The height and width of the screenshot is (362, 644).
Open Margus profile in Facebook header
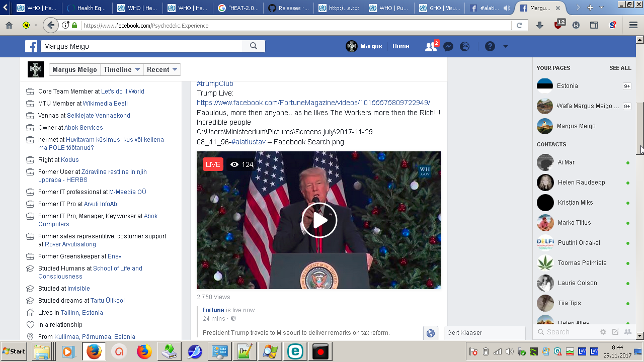[364, 46]
